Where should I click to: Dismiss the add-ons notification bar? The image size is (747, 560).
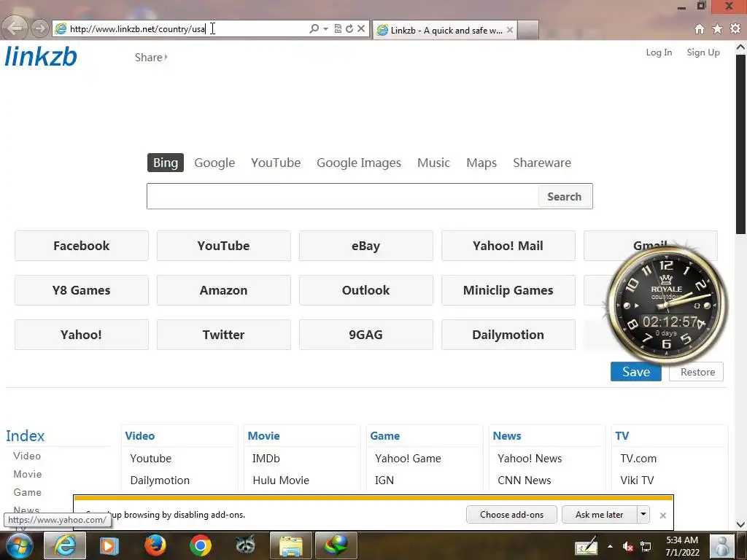tap(662, 516)
